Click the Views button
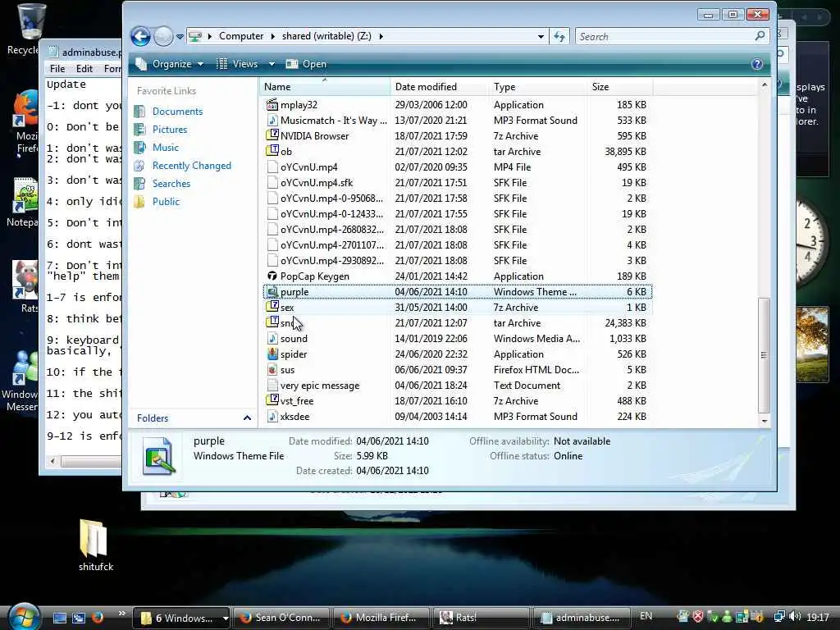This screenshot has height=630, width=840. [239, 64]
